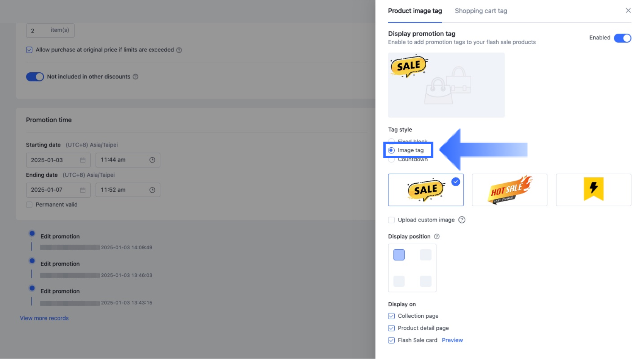644x359 pixels.
Task: Click help icon next to Allow purchase option
Action: point(179,50)
